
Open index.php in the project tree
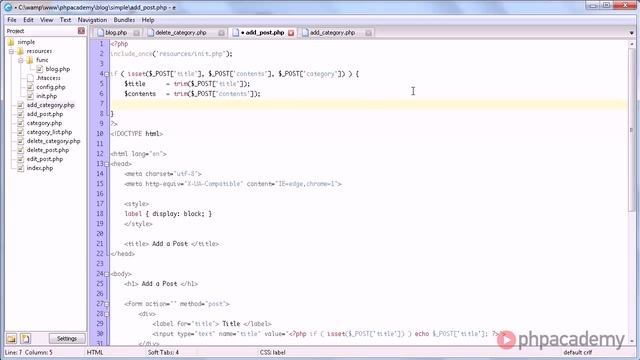pos(40,168)
